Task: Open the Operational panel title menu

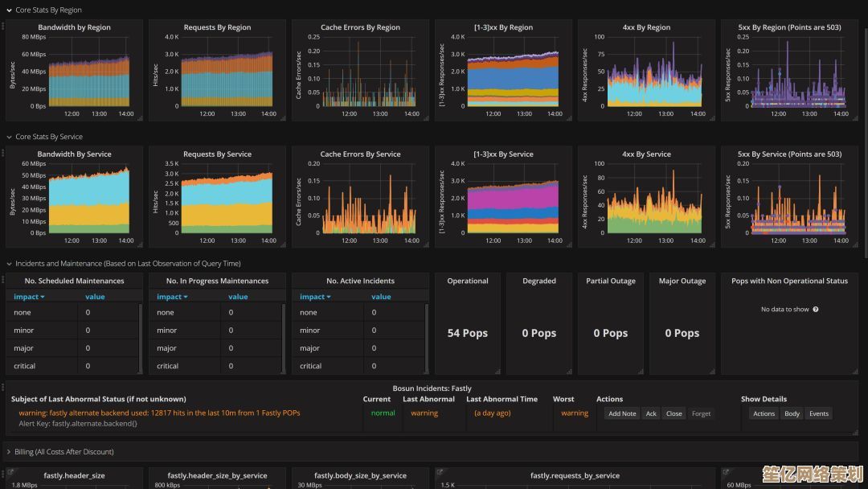Action: (468, 281)
